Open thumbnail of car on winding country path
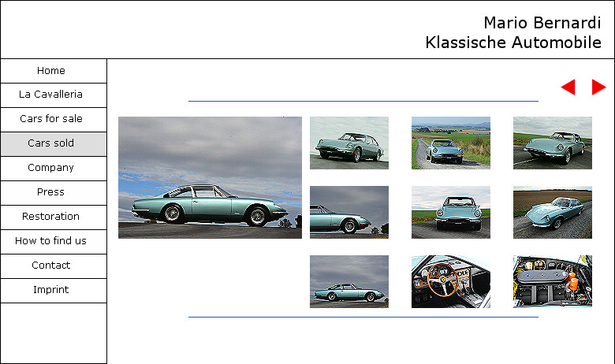The image size is (615, 364). (451, 143)
